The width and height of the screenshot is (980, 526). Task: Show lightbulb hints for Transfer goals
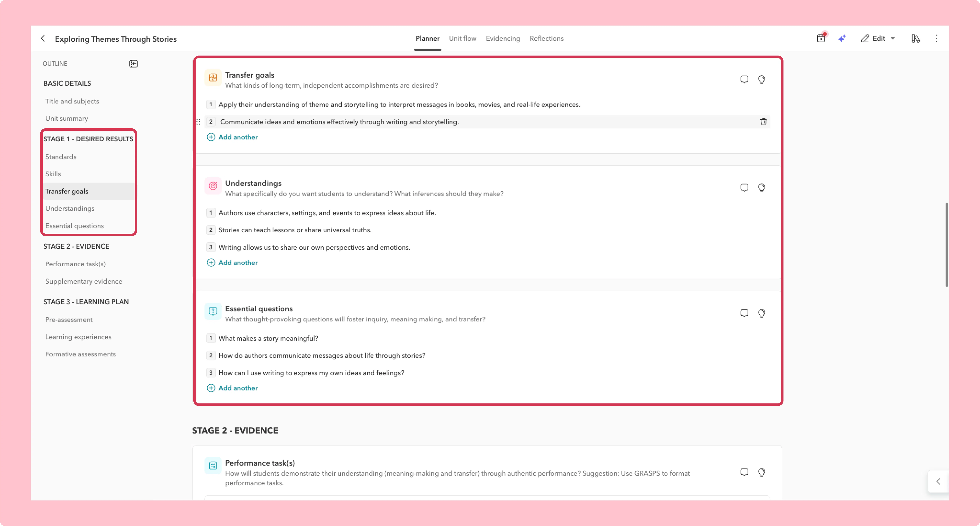[x=762, y=79]
